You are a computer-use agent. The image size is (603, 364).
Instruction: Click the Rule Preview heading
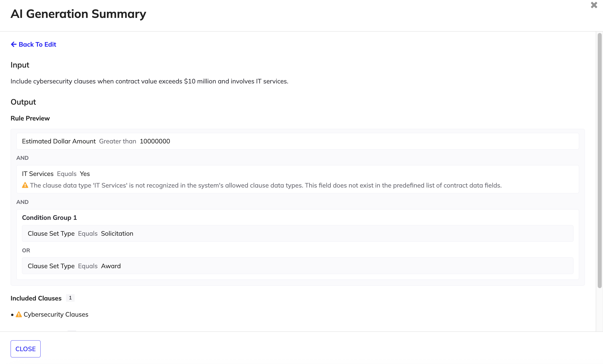(x=30, y=118)
